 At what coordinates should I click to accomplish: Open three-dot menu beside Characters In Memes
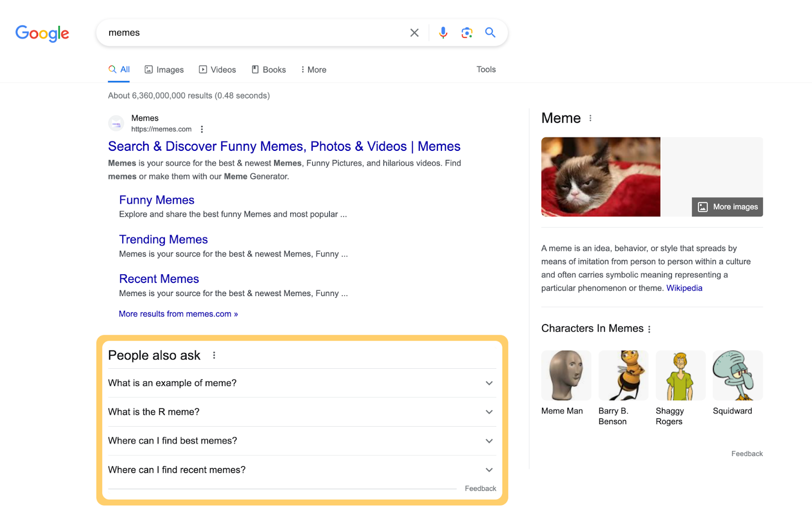coord(649,329)
